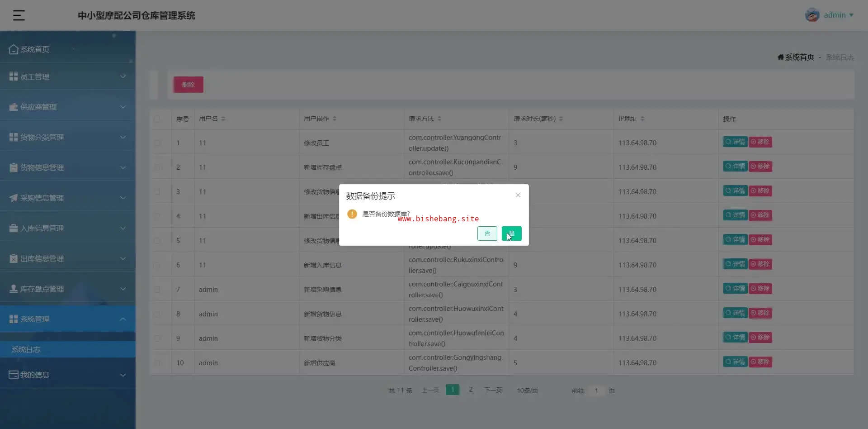Click the home icon beside 系统首页 in sidebar
Viewport: 868px width, 429px height.
click(14, 49)
